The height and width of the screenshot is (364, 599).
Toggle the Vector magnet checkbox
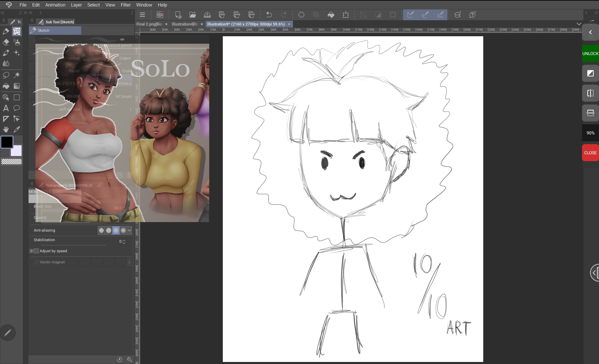coord(36,262)
